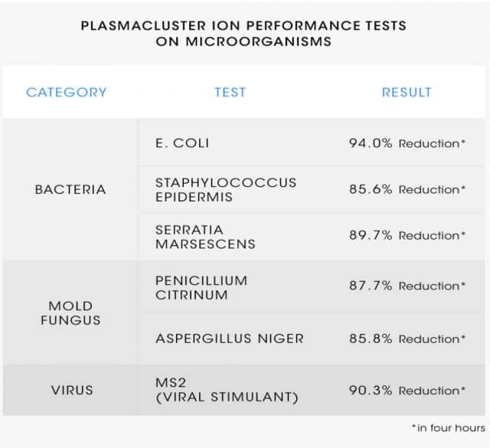
Task: Select the MOLD FUNGUS category cell
Action: pos(70,313)
